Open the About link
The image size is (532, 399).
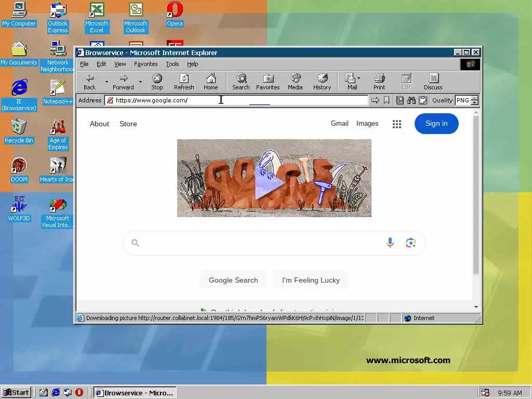[x=99, y=124]
